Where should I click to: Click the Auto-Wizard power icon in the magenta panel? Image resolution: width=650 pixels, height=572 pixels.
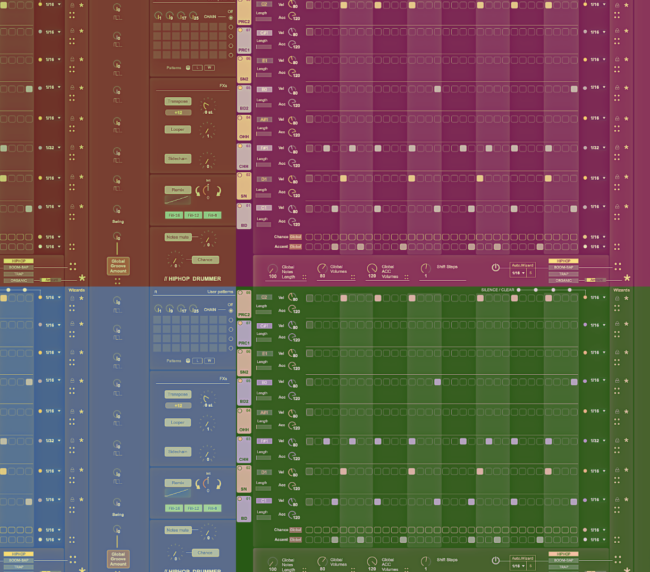(x=495, y=268)
